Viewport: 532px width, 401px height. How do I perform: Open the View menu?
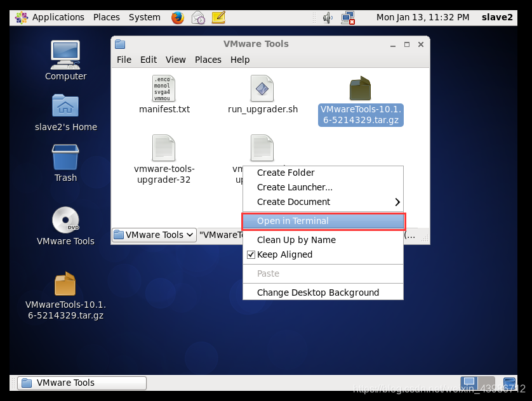(x=175, y=60)
